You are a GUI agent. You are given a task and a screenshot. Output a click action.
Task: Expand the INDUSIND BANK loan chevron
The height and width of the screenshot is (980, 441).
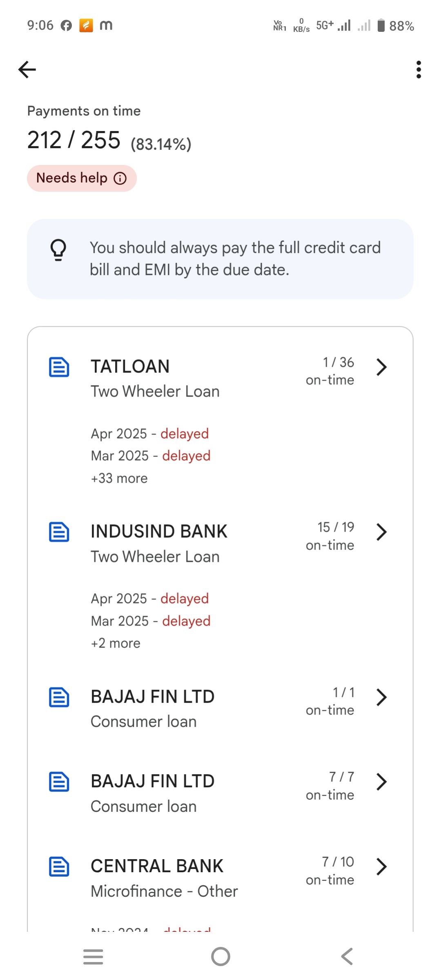[x=381, y=532]
